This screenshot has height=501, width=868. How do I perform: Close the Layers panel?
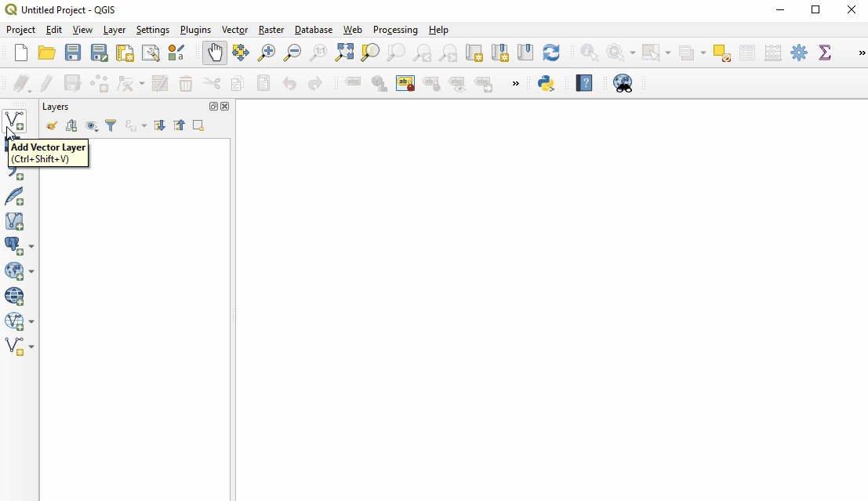pos(225,107)
